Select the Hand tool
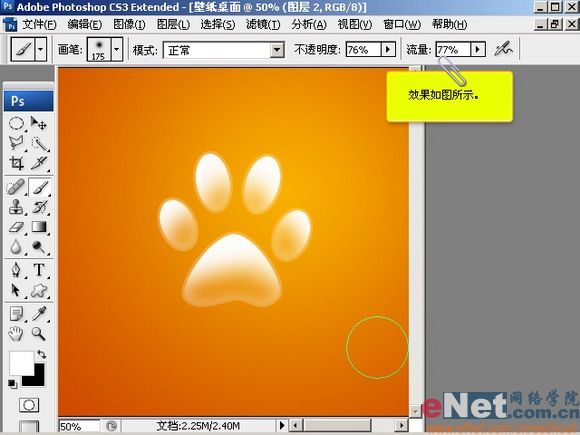The height and width of the screenshot is (435, 580). click(16, 334)
